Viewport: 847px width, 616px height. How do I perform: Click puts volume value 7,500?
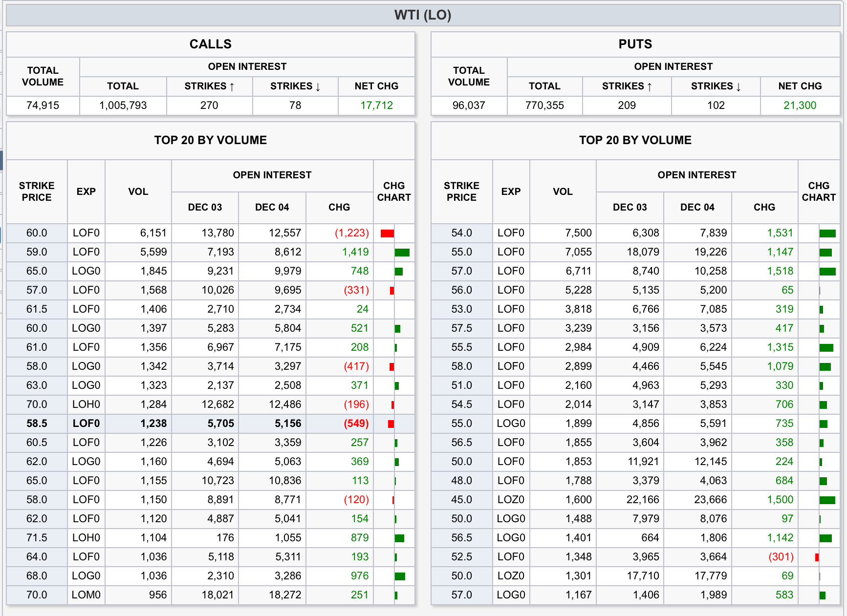[578, 233]
